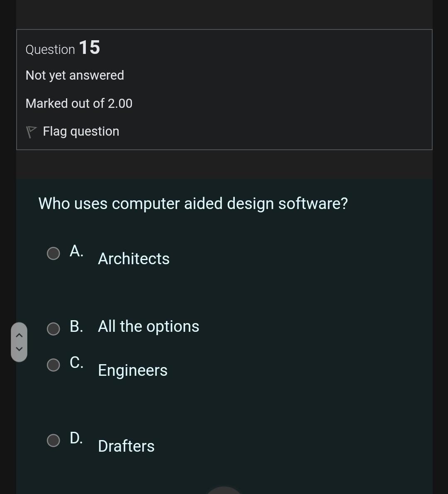Click the down chevron on the scroll widget

tap(19, 350)
